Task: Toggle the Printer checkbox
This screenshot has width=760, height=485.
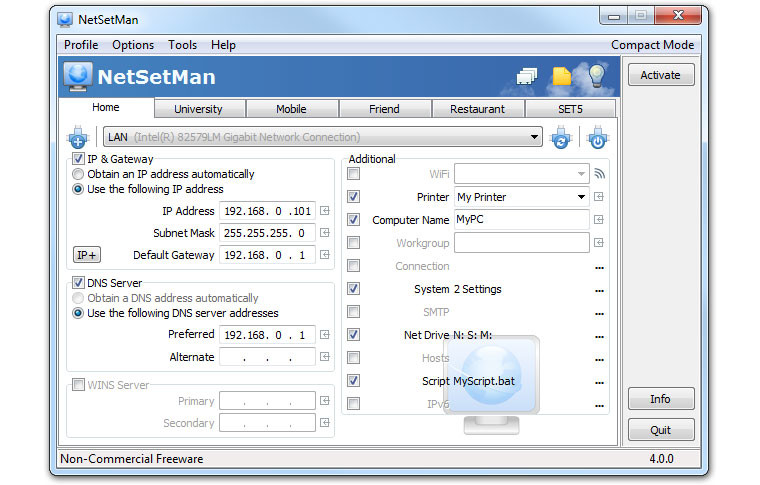Action: click(353, 197)
